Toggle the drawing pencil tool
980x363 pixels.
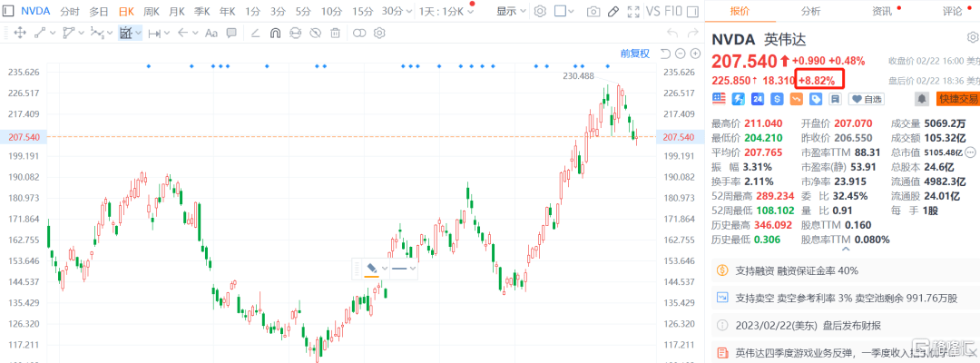pos(613,11)
